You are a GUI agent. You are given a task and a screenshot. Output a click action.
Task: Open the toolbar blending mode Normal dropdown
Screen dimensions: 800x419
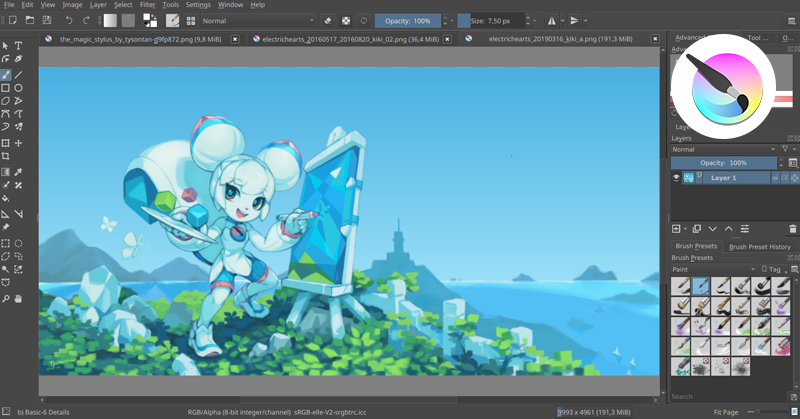[258, 21]
